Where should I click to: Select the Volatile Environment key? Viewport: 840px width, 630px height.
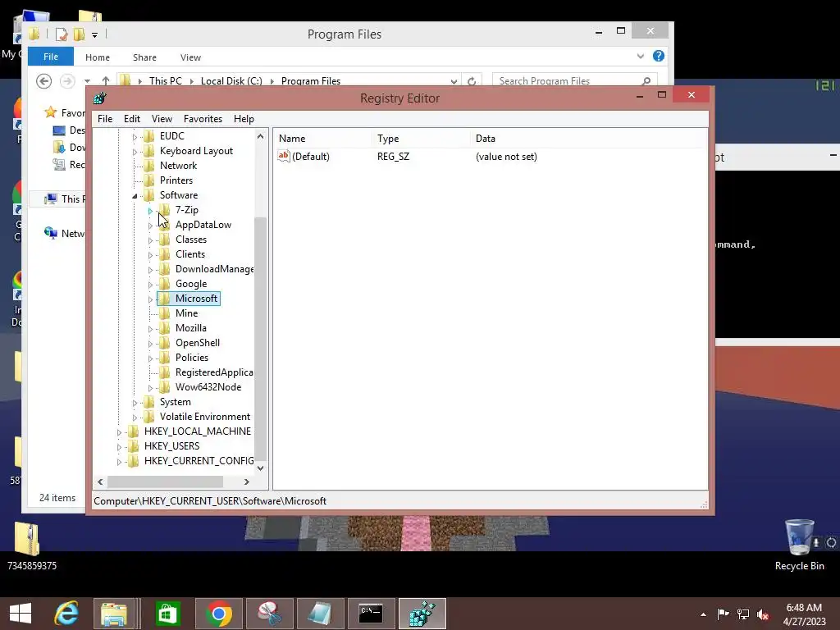(204, 417)
